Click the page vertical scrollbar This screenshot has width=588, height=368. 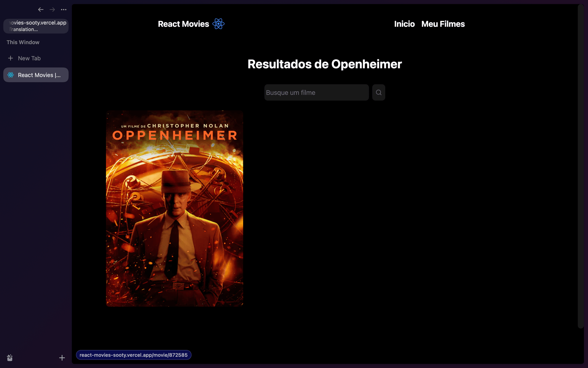581,166
